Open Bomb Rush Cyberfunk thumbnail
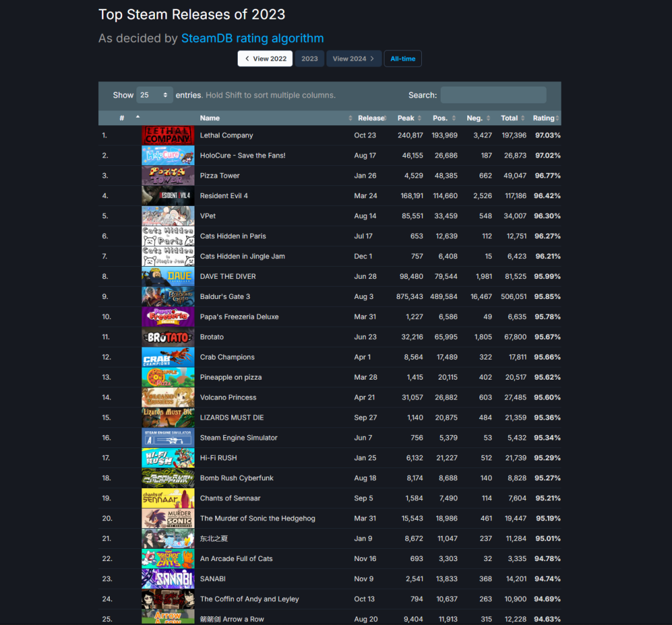Screen dimensions: 672x625 point(168,478)
